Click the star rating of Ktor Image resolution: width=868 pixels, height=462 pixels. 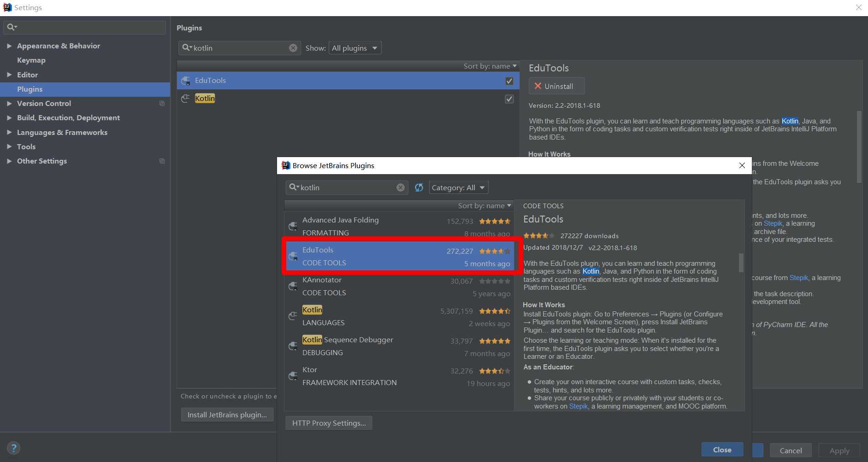[x=495, y=371]
